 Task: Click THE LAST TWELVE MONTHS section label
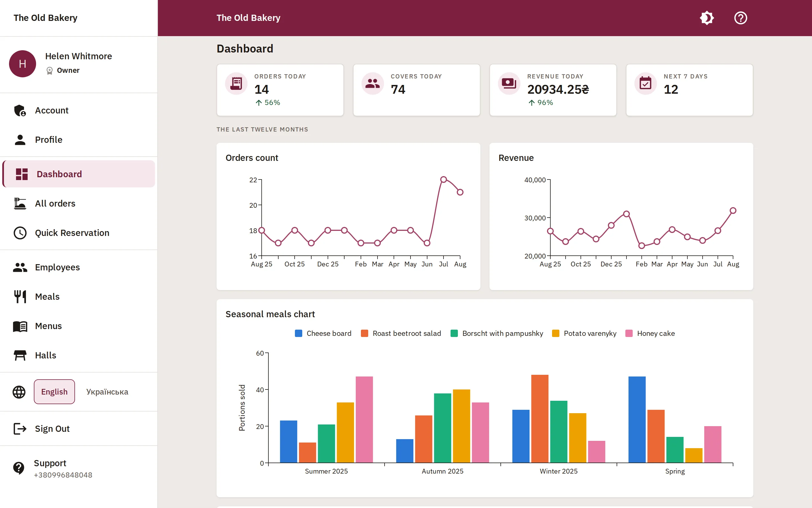(262, 129)
